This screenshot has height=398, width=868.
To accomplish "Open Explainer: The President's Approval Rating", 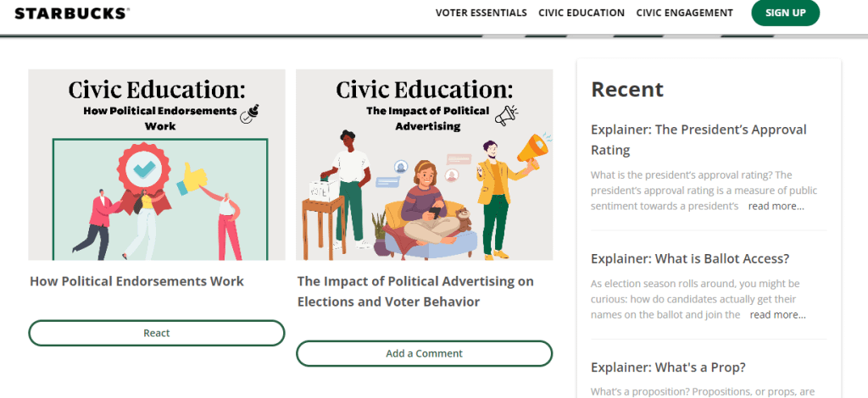I will point(698,139).
